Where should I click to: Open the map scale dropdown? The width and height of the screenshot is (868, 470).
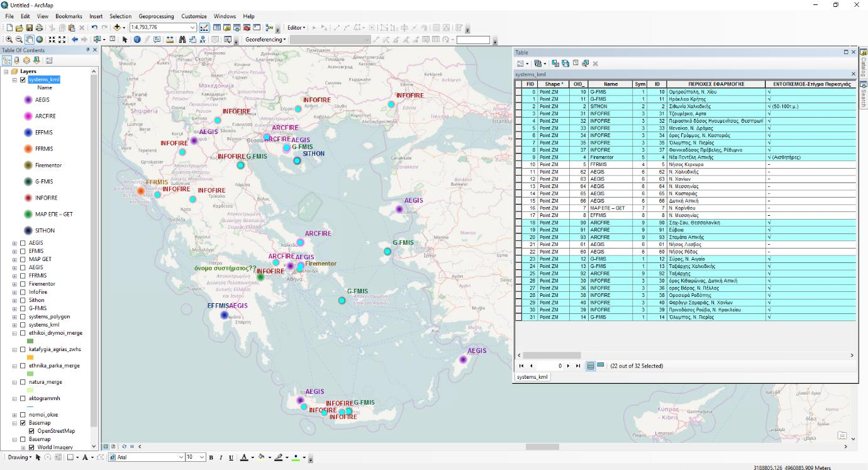[x=192, y=28]
